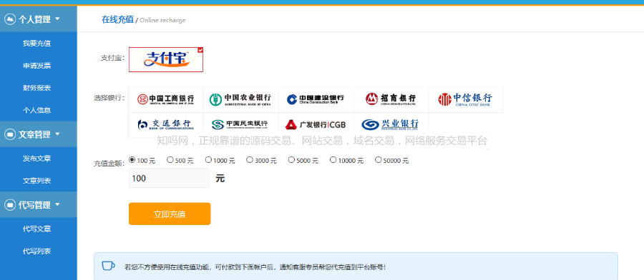Choose 招商银行 bank logo
644x280 pixels.
click(391, 99)
